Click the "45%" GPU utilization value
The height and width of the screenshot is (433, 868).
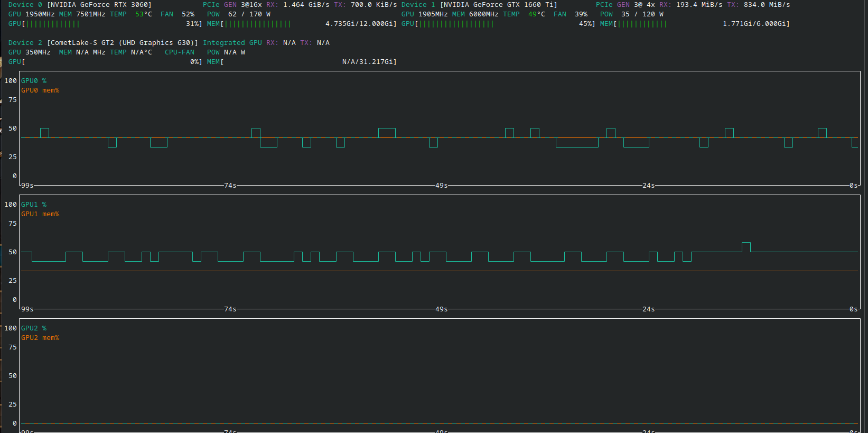click(x=585, y=24)
